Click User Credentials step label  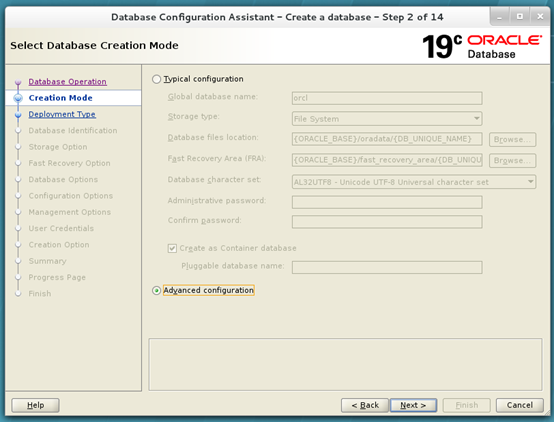(x=61, y=228)
